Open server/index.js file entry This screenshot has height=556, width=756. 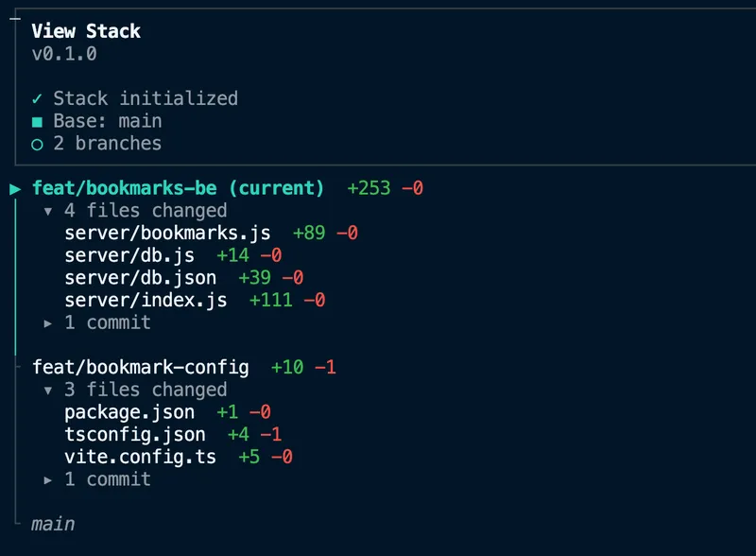pos(146,300)
